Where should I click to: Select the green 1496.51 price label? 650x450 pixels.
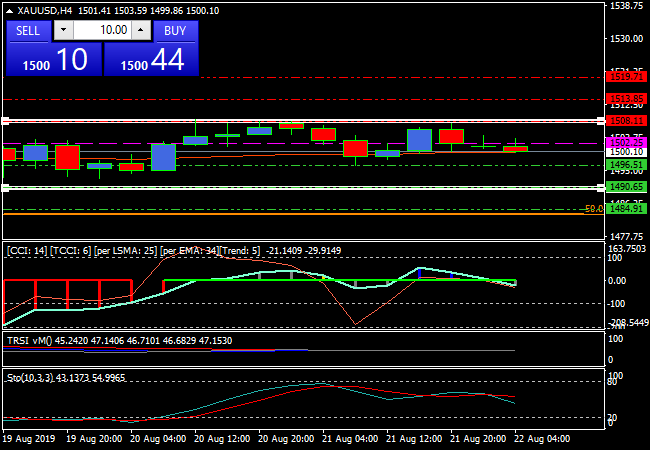pos(626,164)
